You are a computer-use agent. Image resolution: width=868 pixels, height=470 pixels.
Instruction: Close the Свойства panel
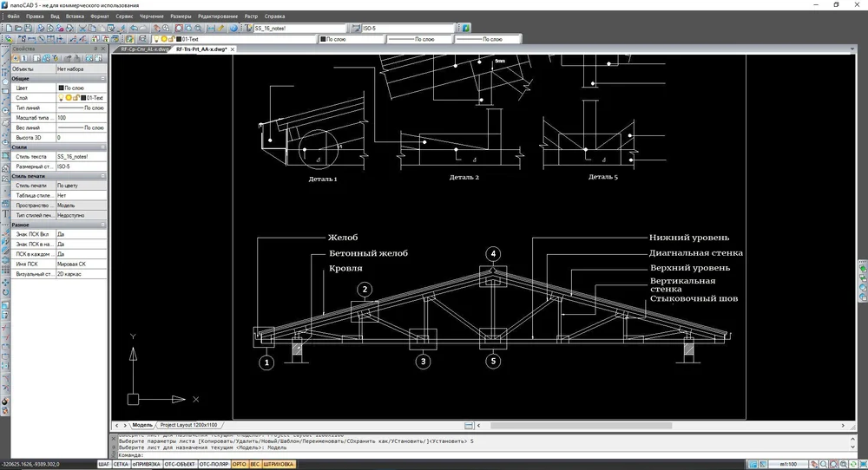coord(103,49)
